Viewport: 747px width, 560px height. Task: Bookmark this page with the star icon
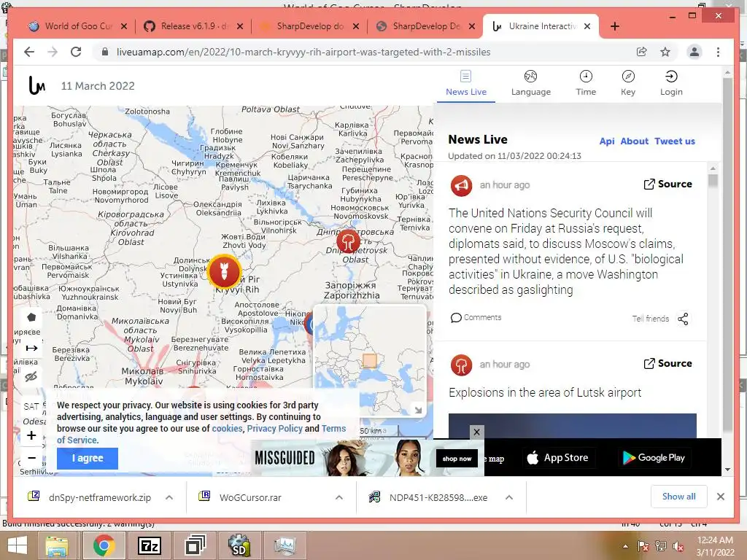pyautogui.click(x=665, y=52)
